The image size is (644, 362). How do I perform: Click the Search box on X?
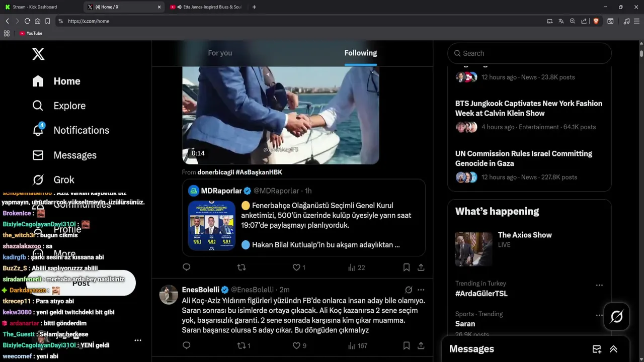(529, 53)
